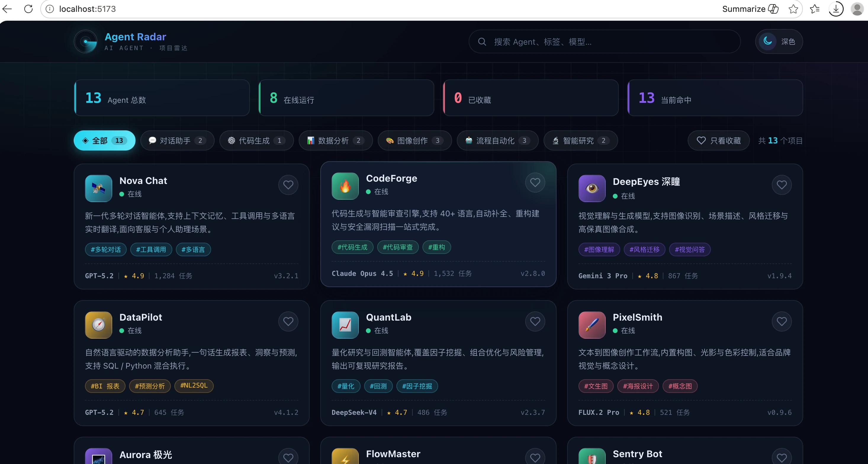Click DeepSeek-V4 model label
868x464 pixels.
[354, 412]
